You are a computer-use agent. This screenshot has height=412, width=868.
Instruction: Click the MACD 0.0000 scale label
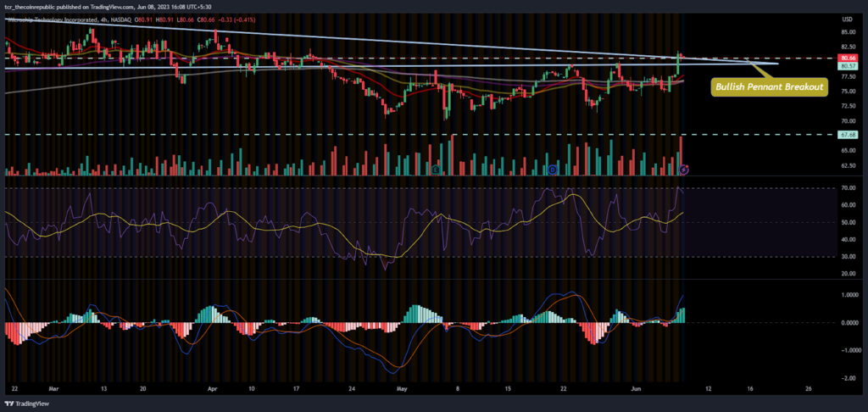[x=849, y=323]
